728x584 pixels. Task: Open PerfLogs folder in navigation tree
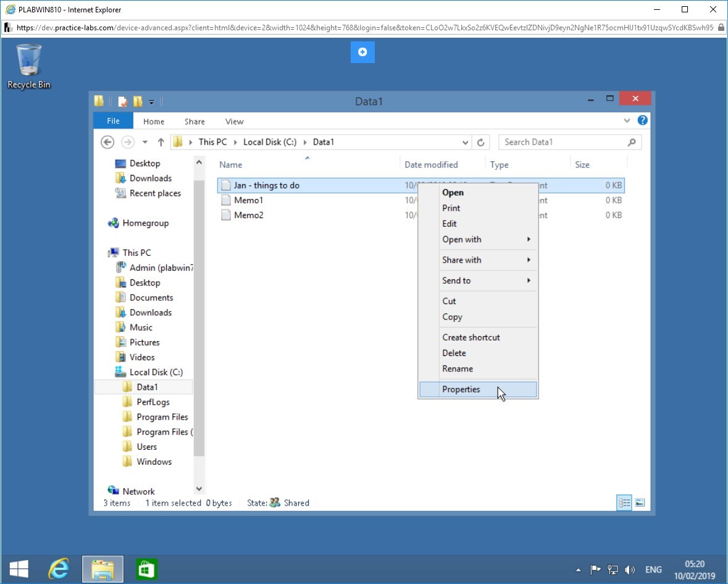pyautogui.click(x=146, y=402)
